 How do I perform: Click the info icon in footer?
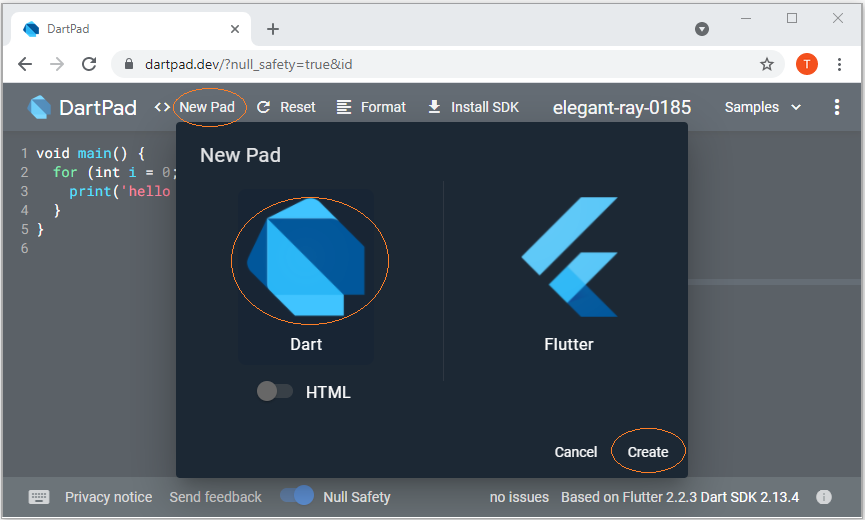823,497
